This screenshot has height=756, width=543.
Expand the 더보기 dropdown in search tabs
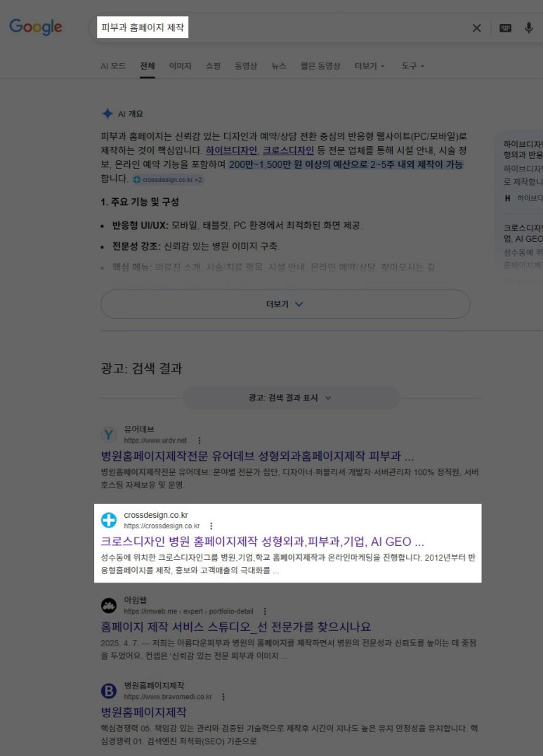(x=369, y=66)
